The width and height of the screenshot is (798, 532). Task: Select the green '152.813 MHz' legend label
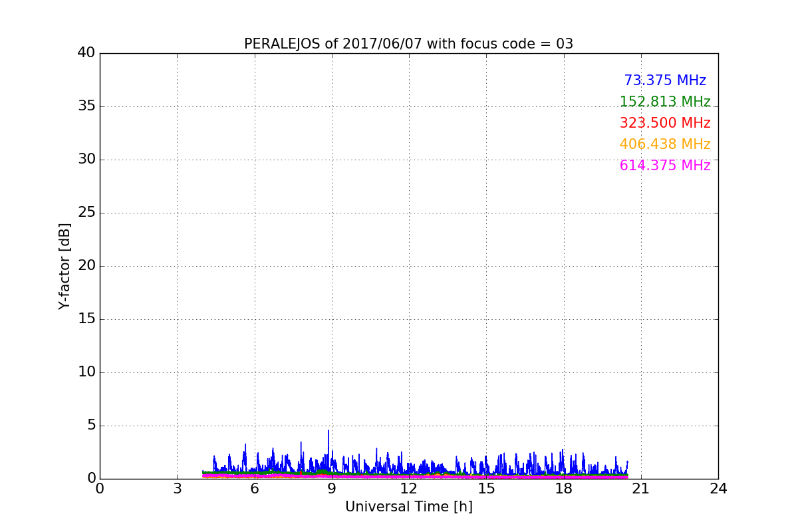(665, 102)
